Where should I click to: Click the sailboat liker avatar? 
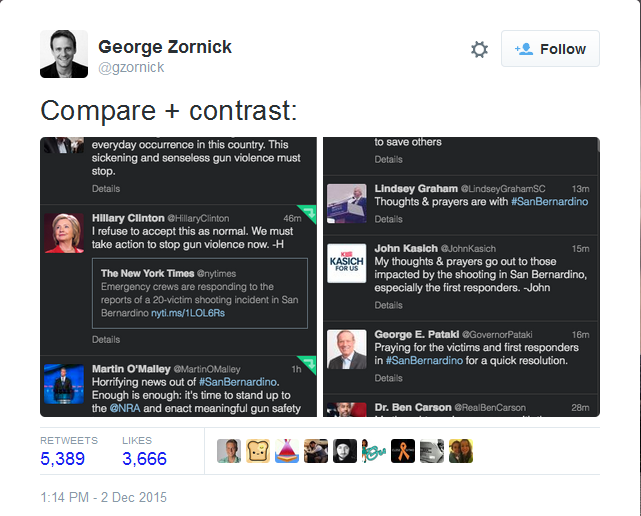[287, 451]
